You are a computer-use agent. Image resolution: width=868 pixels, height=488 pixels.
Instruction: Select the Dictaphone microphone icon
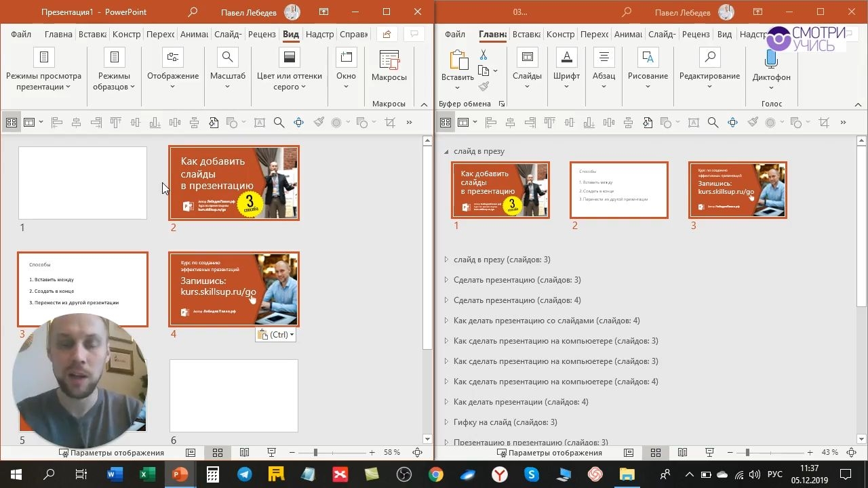click(771, 59)
